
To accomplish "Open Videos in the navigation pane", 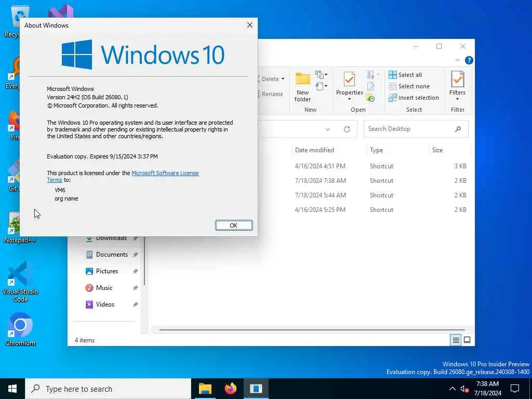I will (105, 304).
